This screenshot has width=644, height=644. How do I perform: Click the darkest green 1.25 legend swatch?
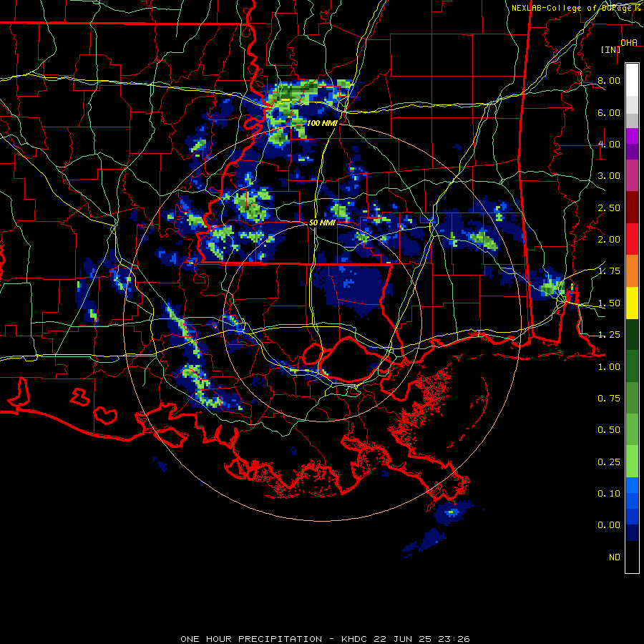tap(632, 334)
